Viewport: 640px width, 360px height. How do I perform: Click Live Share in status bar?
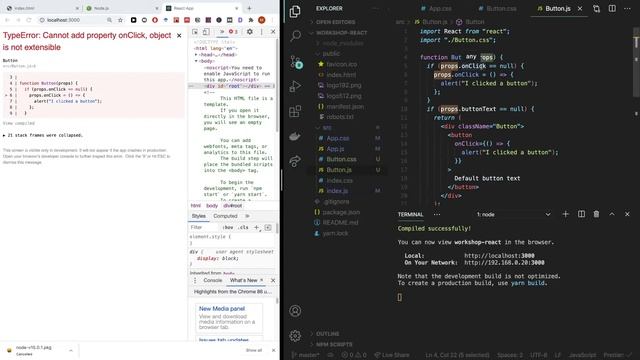click(392, 355)
